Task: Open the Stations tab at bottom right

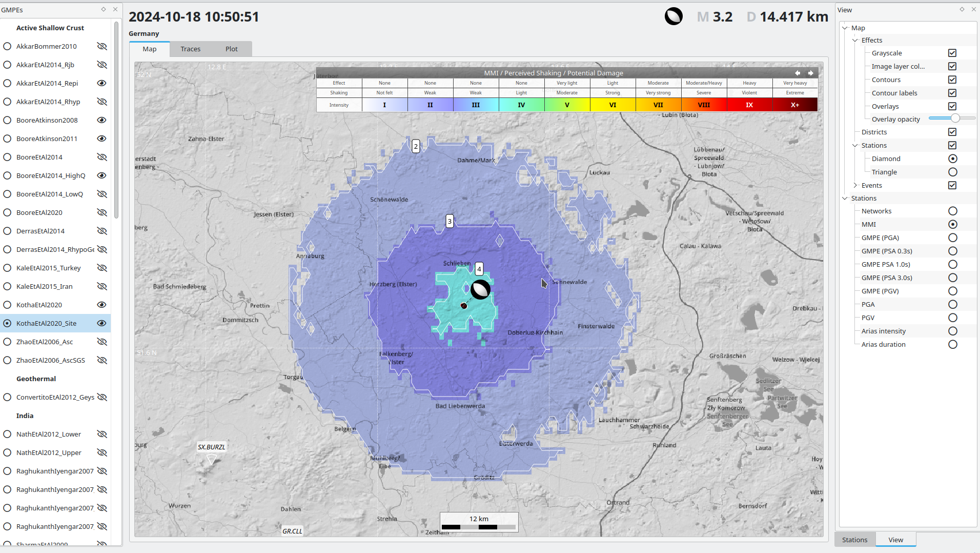Action: pos(854,540)
